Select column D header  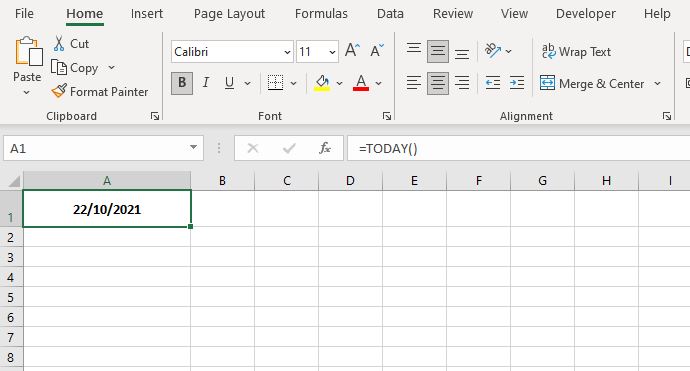pyautogui.click(x=350, y=181)
